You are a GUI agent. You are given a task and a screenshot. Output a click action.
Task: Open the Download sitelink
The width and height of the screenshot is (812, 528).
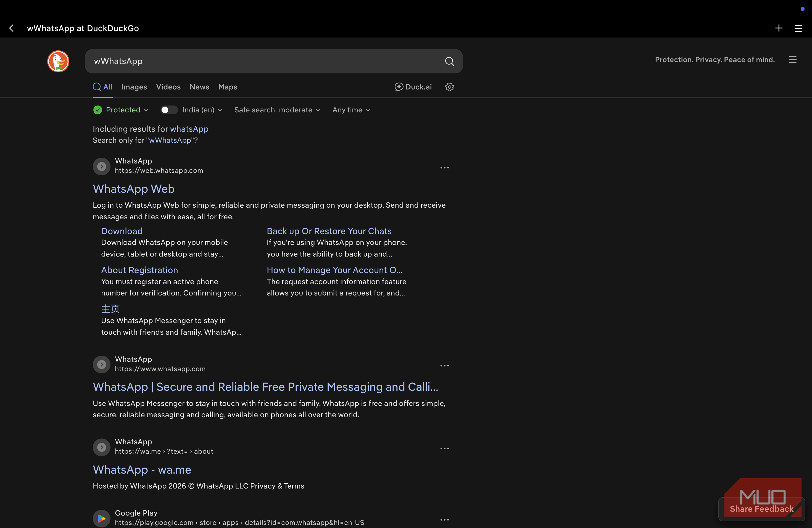tap(122, 231)
